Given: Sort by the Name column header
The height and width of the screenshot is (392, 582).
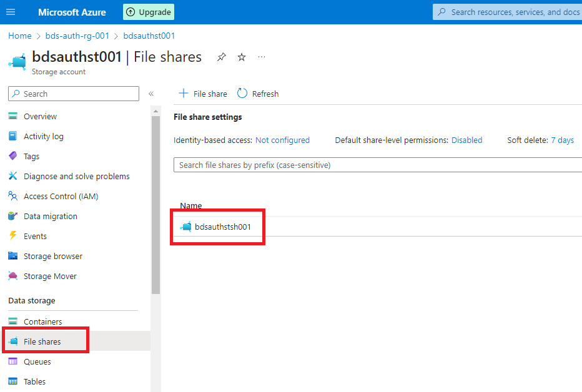Looking at the screenshot, I should click(191, 206).
